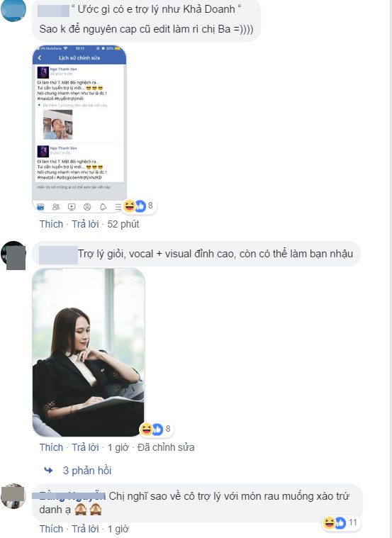Image resolution: width=392 pixels, height=538 pixels.
Task: Click the laughing reaction next to count 11
Action: tap(329, 523)
